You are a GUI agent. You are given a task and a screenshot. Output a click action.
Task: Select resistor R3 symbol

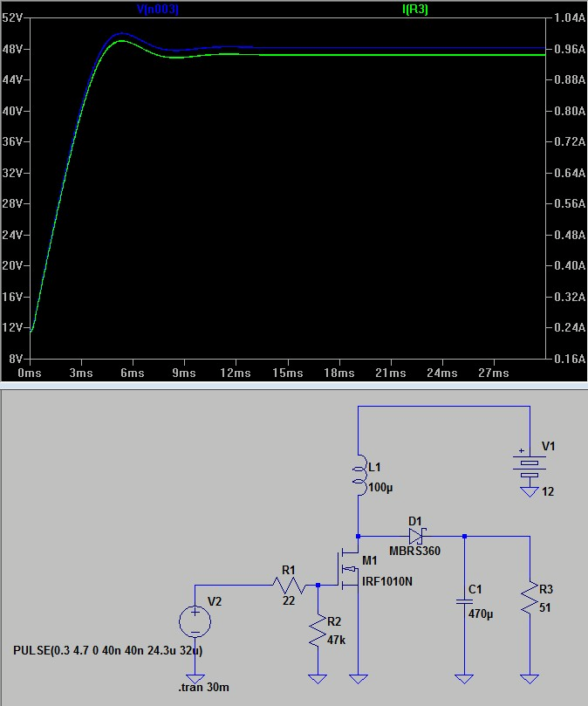(x=530, y=598)
